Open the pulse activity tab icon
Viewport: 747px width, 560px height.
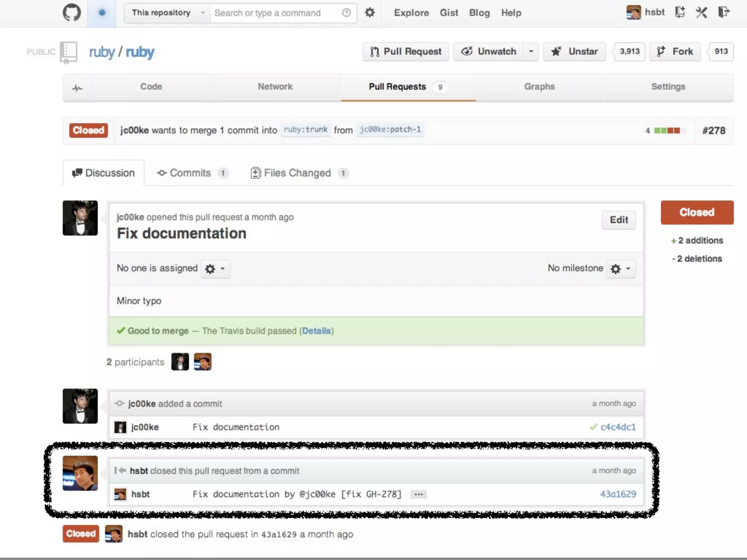pyautogui.click(x=77, y=88)
